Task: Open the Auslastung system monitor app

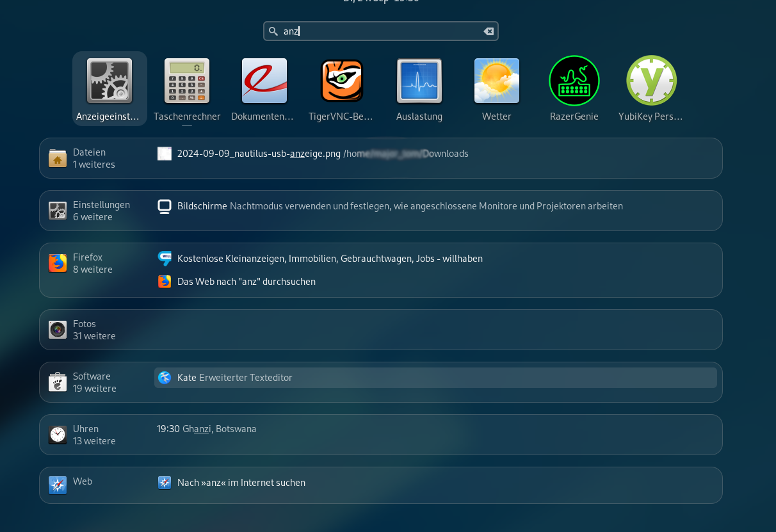Action: point(419,81)
